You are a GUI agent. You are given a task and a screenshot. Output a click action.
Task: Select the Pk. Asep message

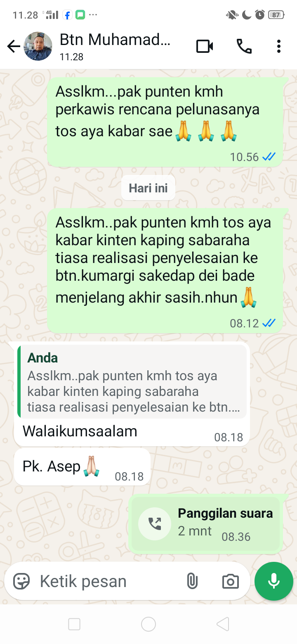[82, 467]
